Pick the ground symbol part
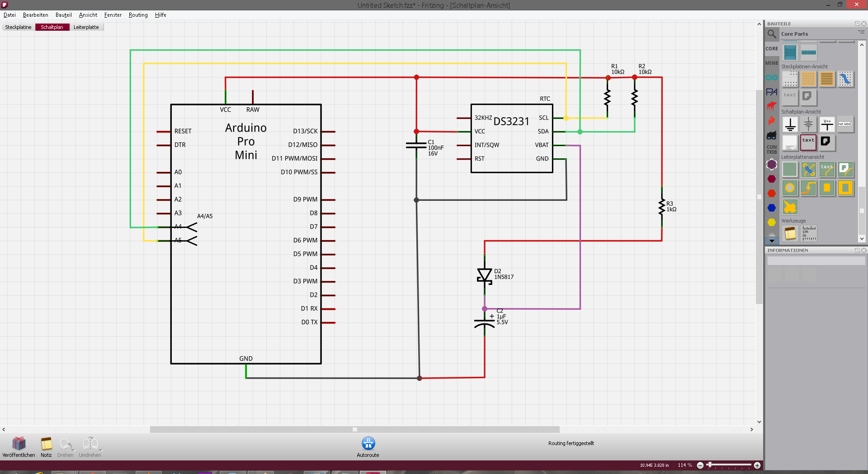 click(790, 124)
